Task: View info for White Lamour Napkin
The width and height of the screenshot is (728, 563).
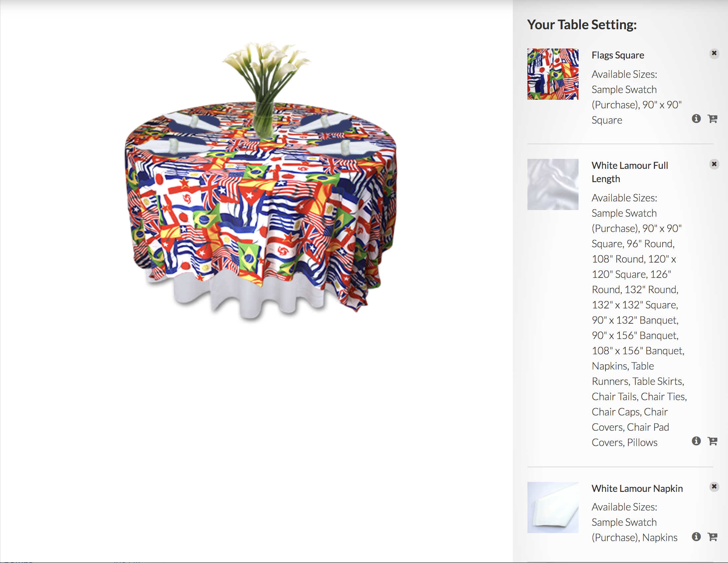Action: (x=696, y=537)
